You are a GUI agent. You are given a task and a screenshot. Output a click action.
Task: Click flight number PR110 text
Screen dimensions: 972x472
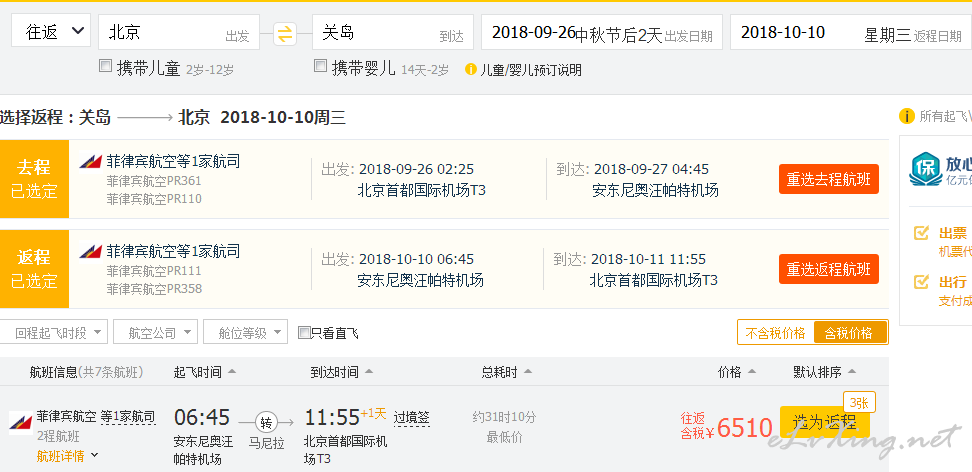(183, 199)
